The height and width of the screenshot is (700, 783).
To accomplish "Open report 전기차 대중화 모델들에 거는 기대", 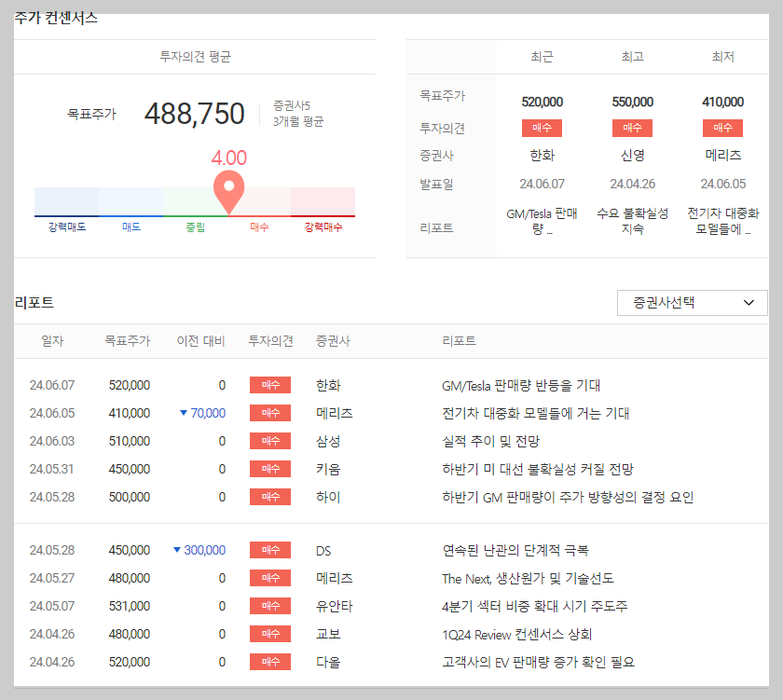I will point(535,414).
